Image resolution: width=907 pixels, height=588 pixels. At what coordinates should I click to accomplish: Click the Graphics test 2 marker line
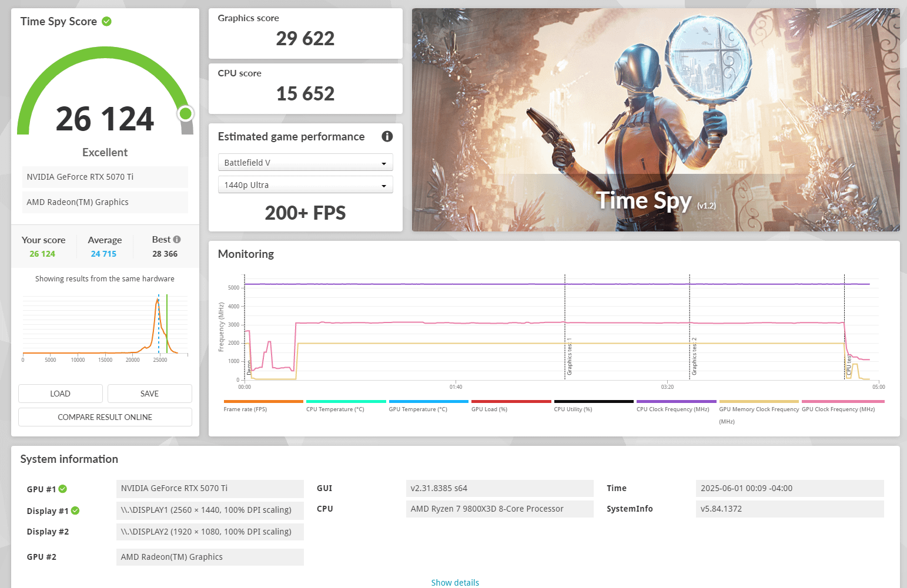(690, 327)
